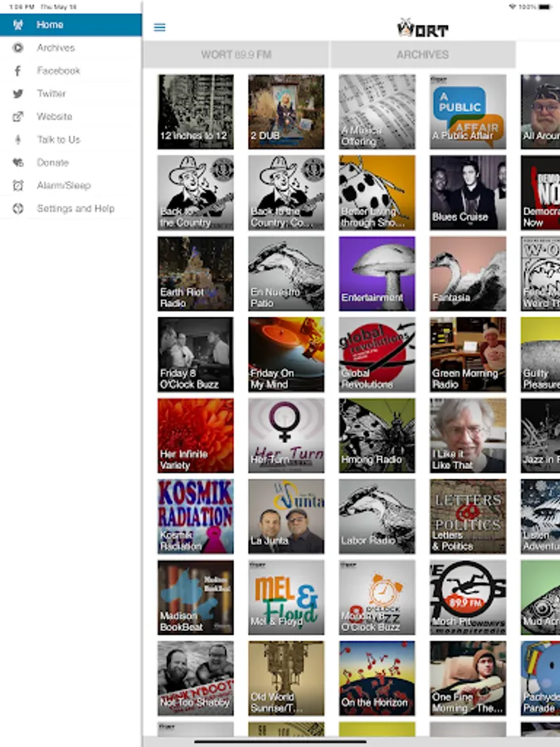Open the Website menu entry

tap(71, 116)
